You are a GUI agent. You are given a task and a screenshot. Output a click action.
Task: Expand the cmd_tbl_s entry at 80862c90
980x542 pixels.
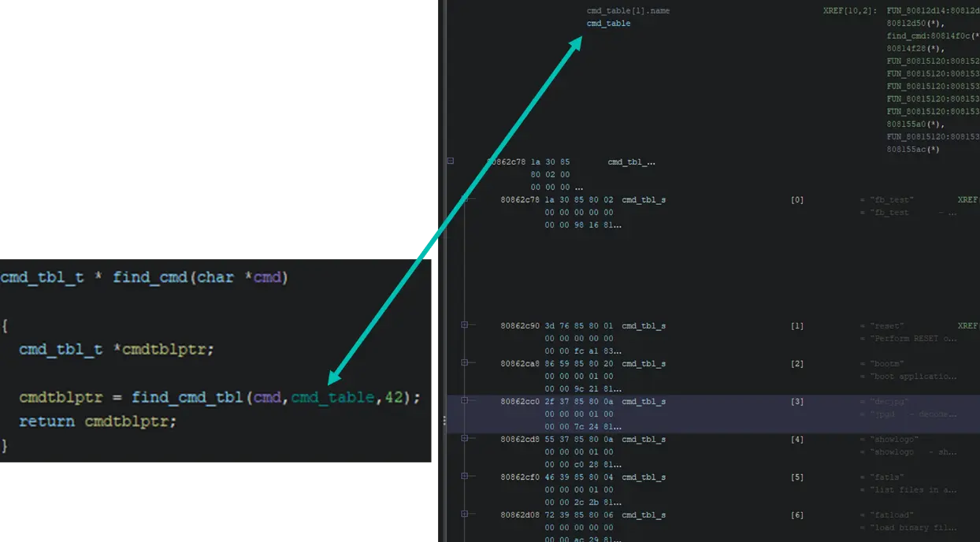tap(465, 325)
